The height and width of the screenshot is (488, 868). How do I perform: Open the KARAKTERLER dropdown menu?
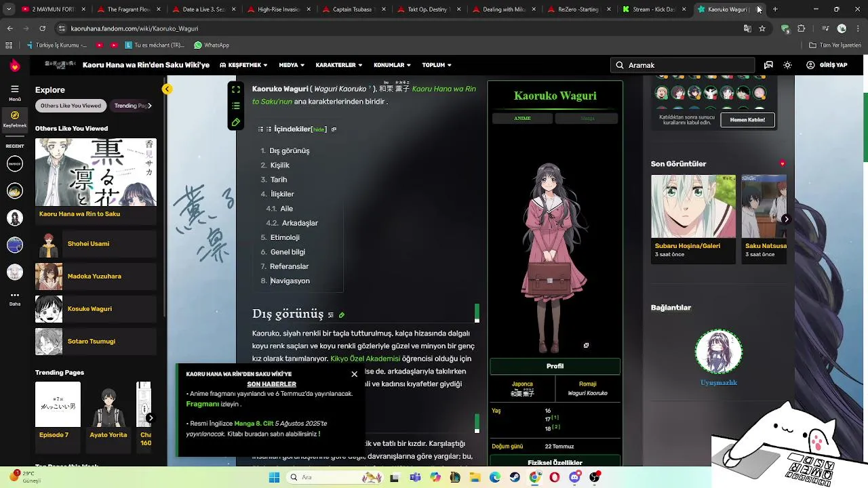pyautogui.click(x=339, y=65)
